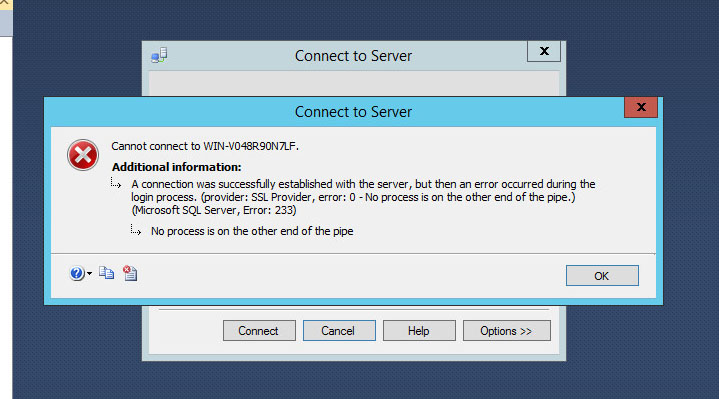Click arrow icon beside 'No process' line

click(135, 230)
